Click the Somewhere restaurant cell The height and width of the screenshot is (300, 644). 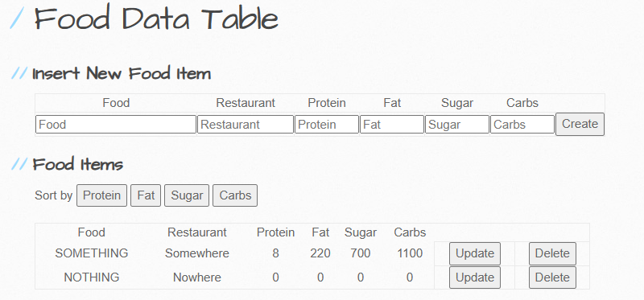point(197,253)
